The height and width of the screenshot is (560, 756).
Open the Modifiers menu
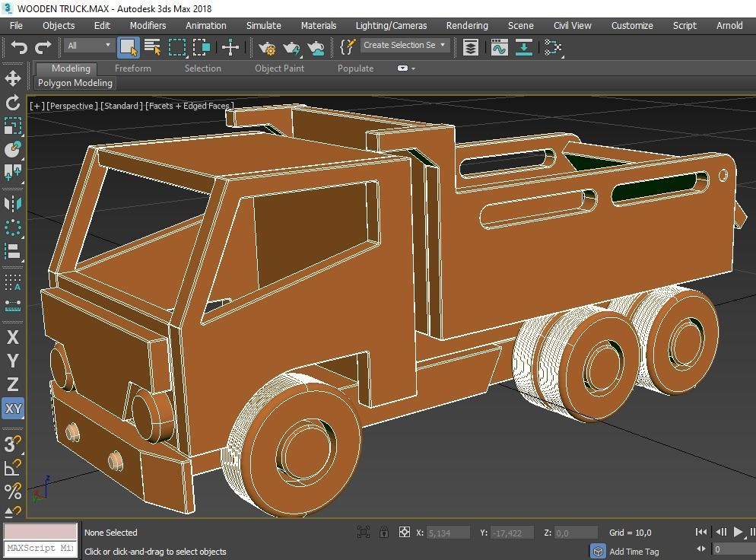[x=148, y=26]
